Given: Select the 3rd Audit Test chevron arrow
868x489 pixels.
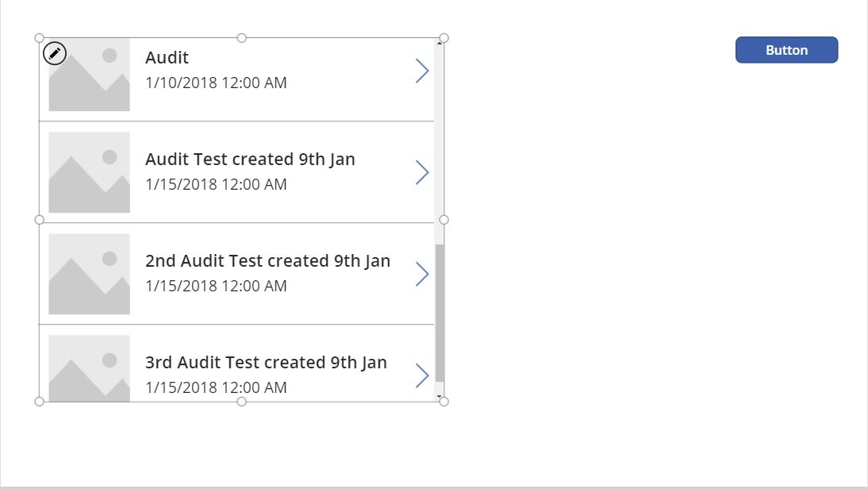Looking at the screenshot, I should [x=422, y=375].
